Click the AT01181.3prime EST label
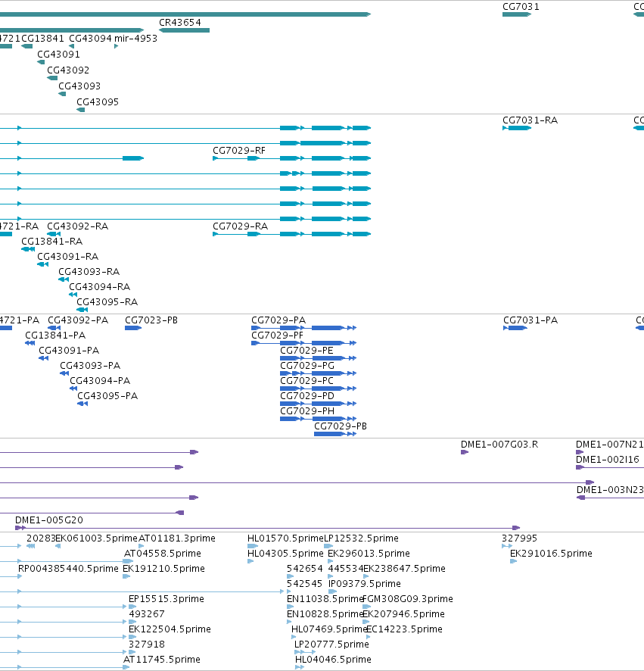This screenshot has width=644, height=671. click(x=176, y=538)
